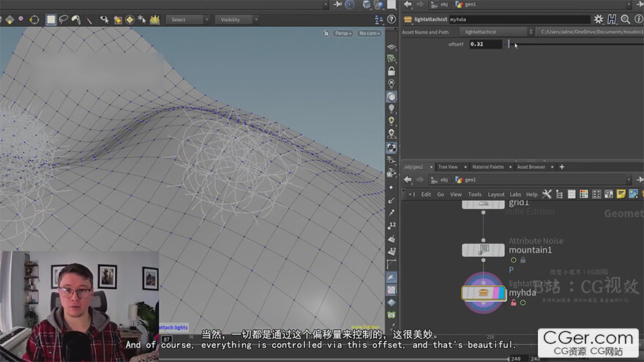The image size is (644, 362).
Task: Select the brush selection tool
Action: click(76, 19)
